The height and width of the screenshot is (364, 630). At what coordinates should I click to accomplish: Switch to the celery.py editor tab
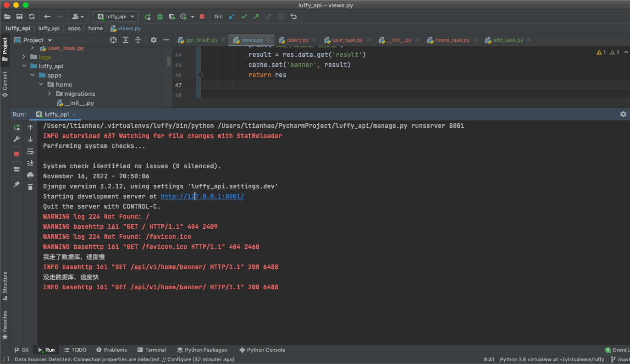tap(297, 40)
